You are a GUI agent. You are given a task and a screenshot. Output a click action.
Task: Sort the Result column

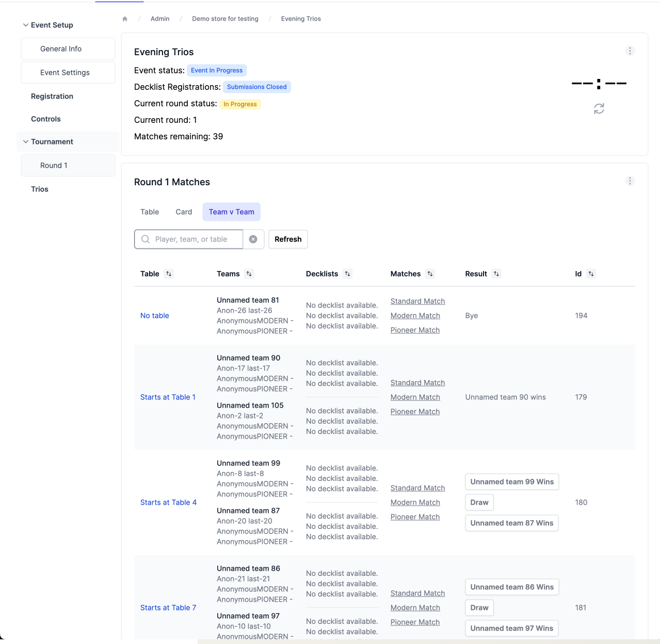point(496,274)
